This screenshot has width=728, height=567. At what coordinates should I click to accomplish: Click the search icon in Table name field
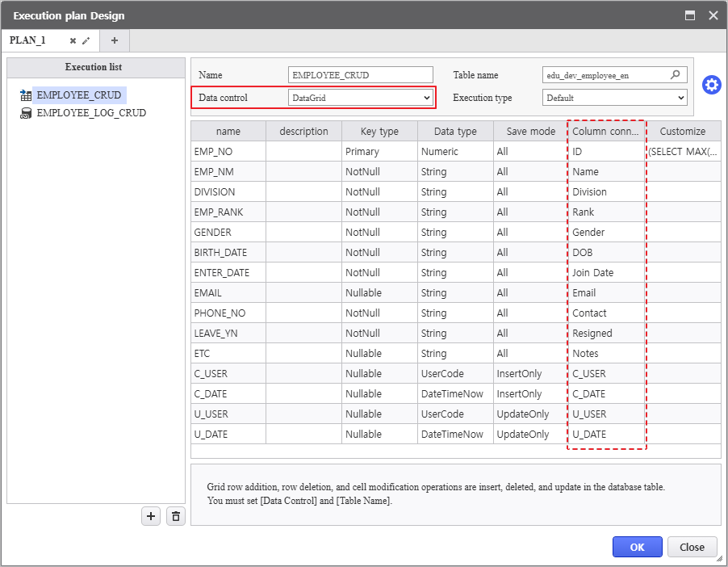(x=676, y=75)
